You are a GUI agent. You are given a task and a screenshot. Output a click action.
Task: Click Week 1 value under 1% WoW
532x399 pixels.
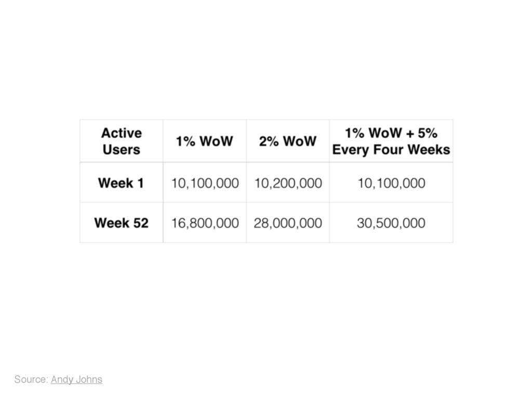pos(205,183)
